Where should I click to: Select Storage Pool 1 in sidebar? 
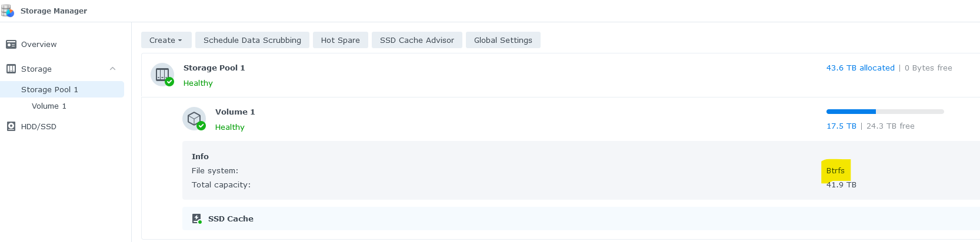coord(49,89)
